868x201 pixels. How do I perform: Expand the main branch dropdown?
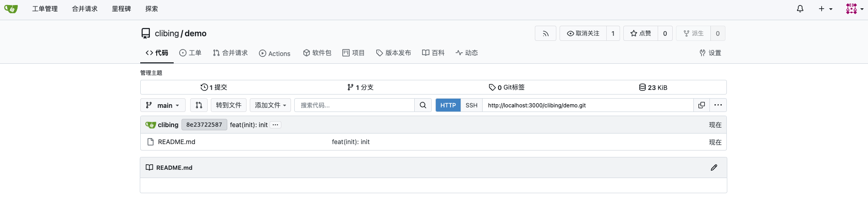163,105
